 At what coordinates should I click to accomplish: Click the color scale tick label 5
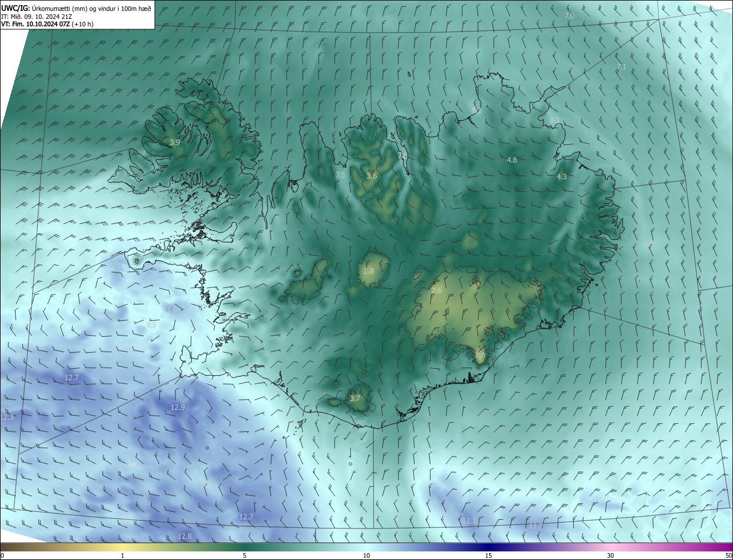[x=245, y=556]
